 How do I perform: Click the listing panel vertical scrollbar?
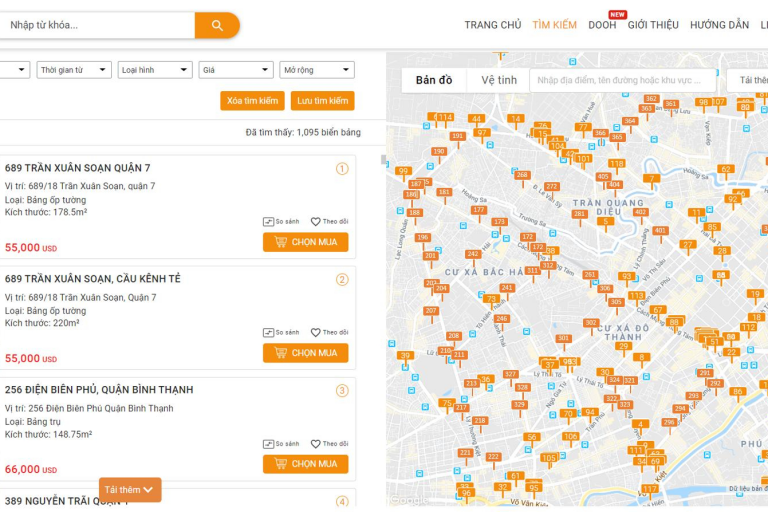coord(383,160)
